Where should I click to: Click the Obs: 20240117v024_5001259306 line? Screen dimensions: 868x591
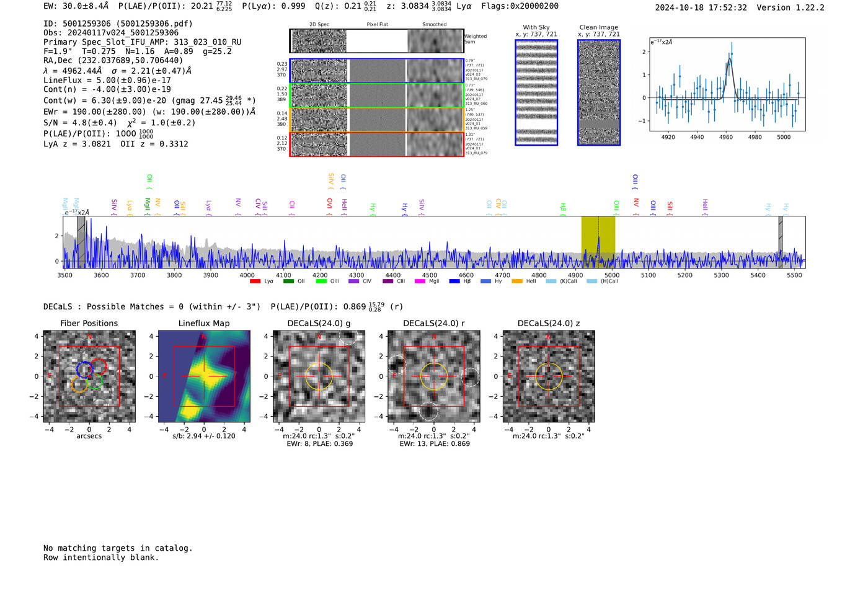[x=111, y=33]
